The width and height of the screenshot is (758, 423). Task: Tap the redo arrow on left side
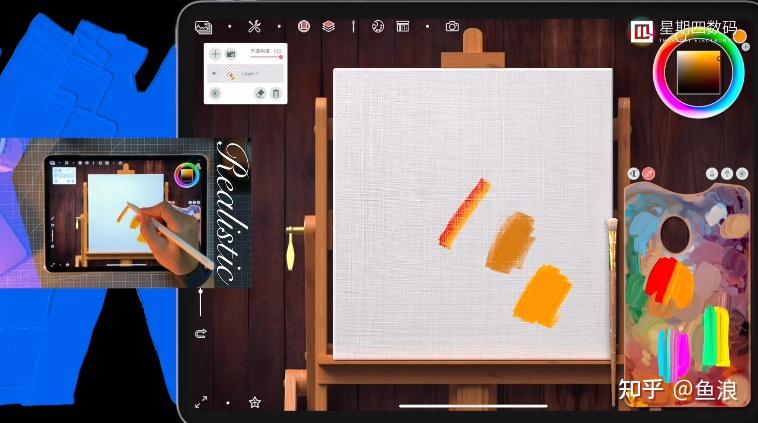point(201,333)
